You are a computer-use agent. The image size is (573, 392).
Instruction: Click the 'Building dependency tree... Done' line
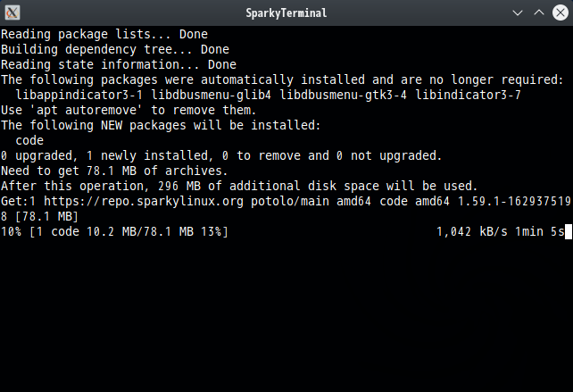pos(115,50)
